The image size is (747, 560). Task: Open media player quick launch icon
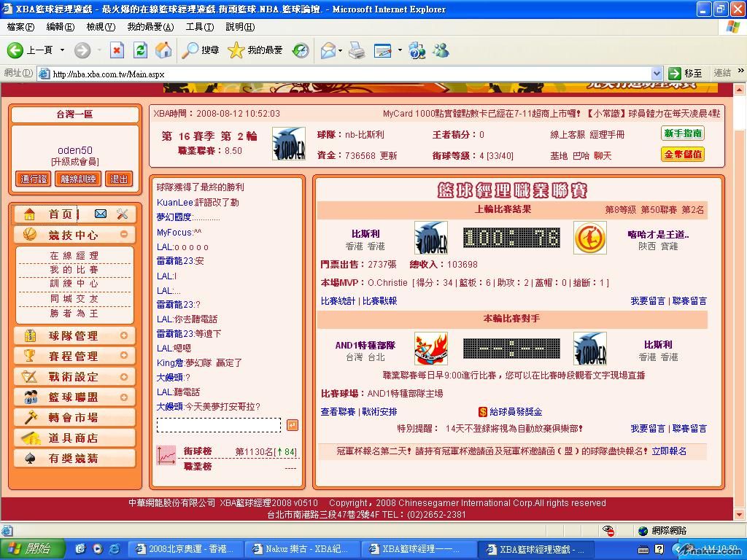[x=98, y=549]
